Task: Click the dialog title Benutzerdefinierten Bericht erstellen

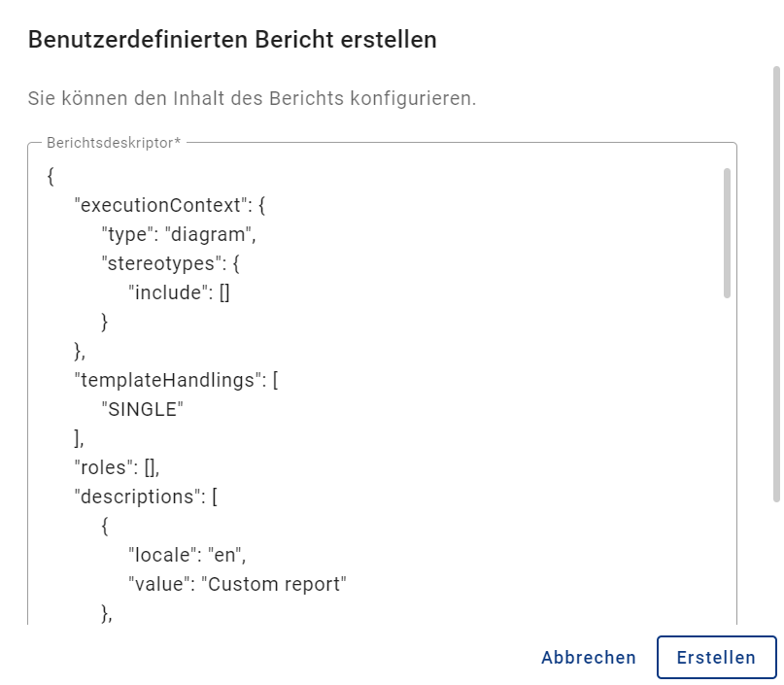Action: (233, 41)
